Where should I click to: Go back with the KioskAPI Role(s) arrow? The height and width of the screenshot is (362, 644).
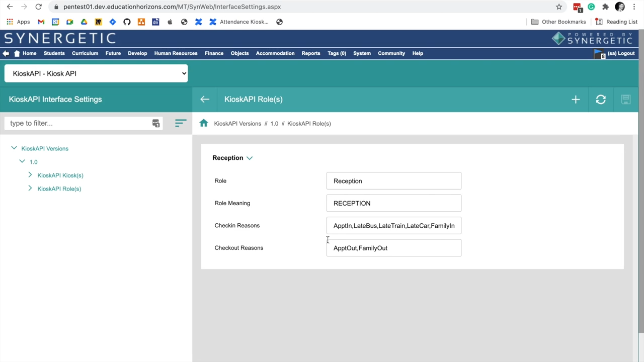pyautogui.click(x=205, y=100)
